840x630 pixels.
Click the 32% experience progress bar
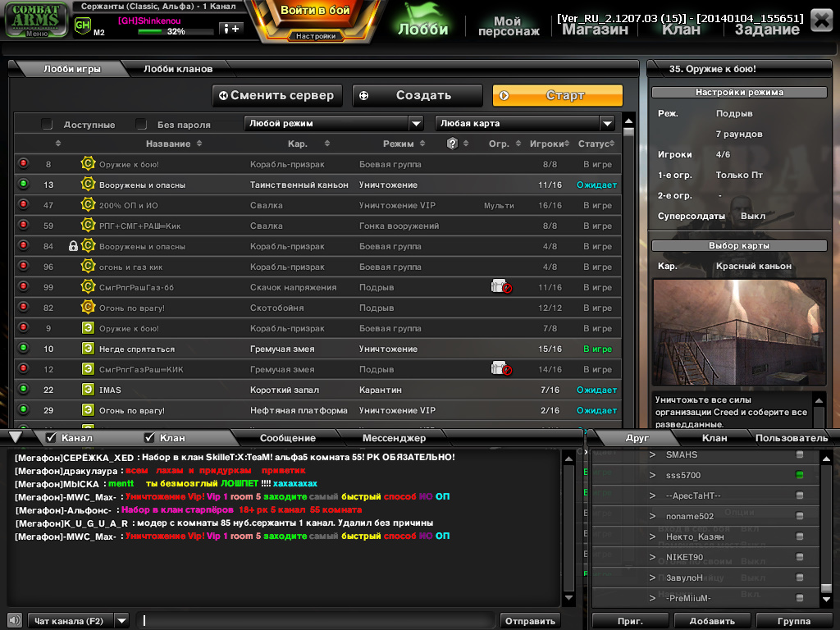[176, 32]
